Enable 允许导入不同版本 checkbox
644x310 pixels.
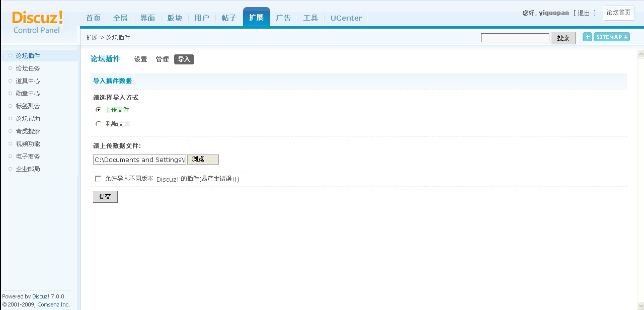pyautogui.click(x=98, y=179)
